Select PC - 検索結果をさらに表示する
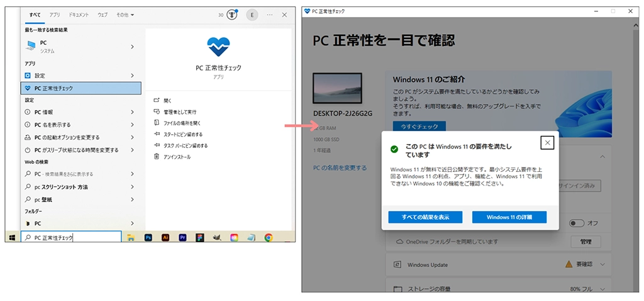Viewport: 644px width, 301px height. [81, 174]
